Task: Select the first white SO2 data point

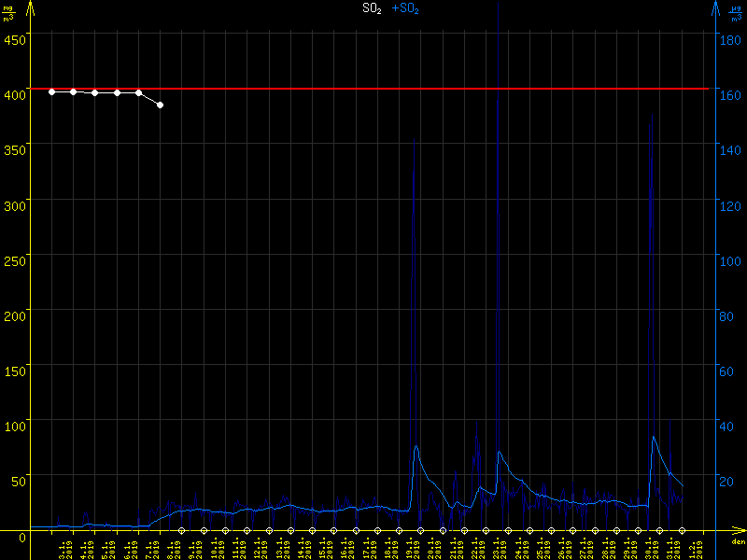Action: point(51,91)
